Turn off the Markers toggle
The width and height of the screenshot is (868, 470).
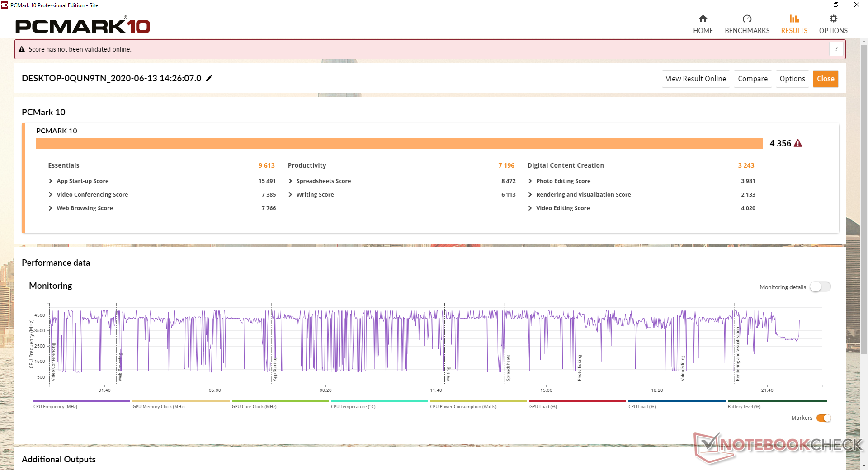[x=823, y=418]
